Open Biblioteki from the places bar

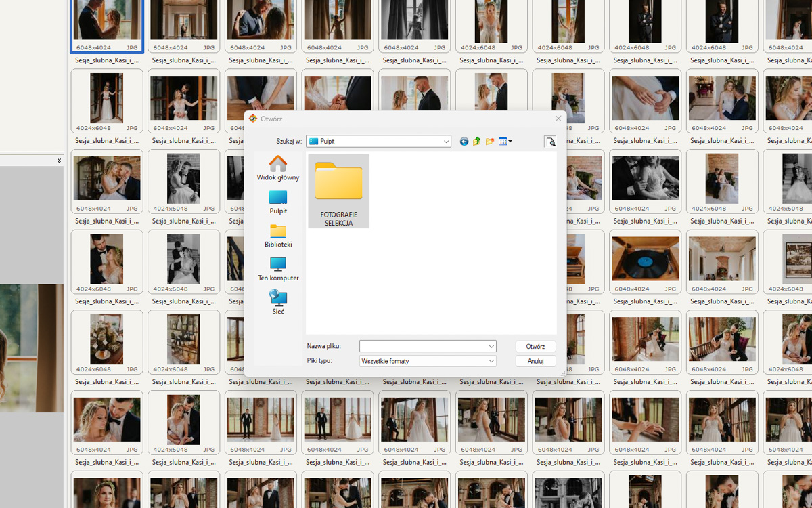tap(278, 236)
